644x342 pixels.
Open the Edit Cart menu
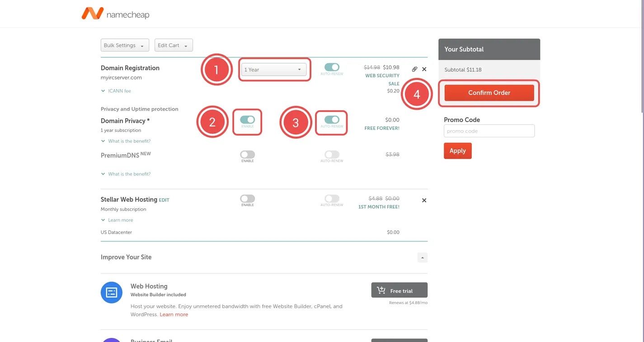pyautogui.click(x=174, y=45)
